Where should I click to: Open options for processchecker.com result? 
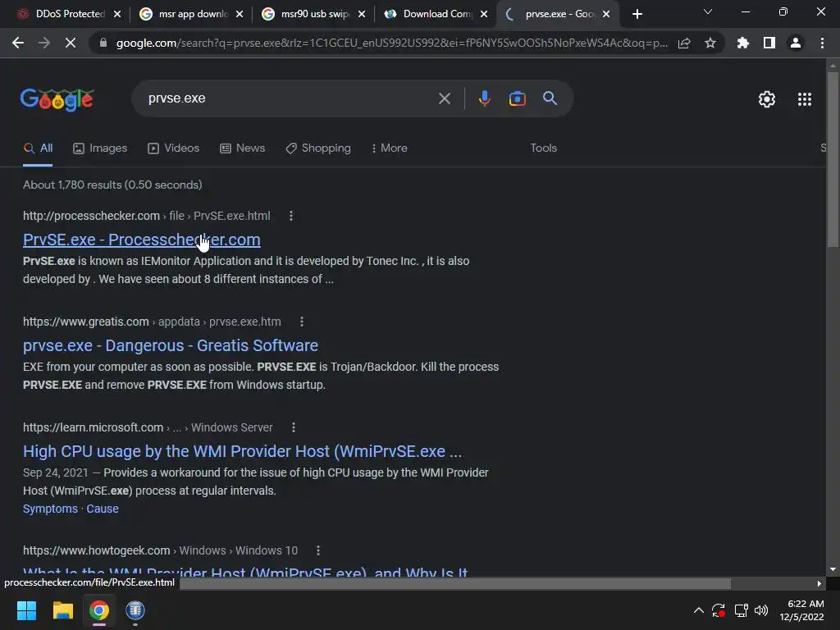pos(291,216)
